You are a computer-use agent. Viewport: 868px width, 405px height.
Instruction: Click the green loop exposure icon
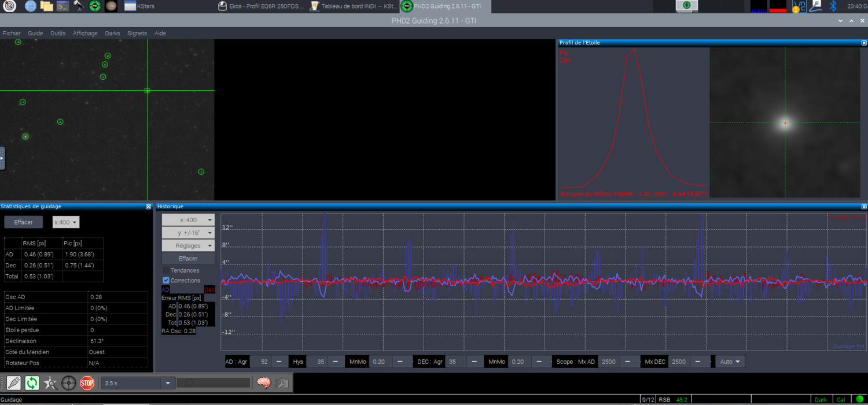tap(32, 383)
